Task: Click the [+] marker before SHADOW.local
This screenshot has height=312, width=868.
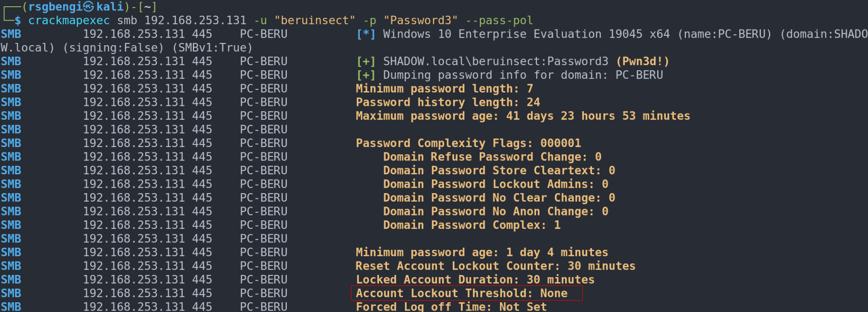Action: [x=366, y=61]
